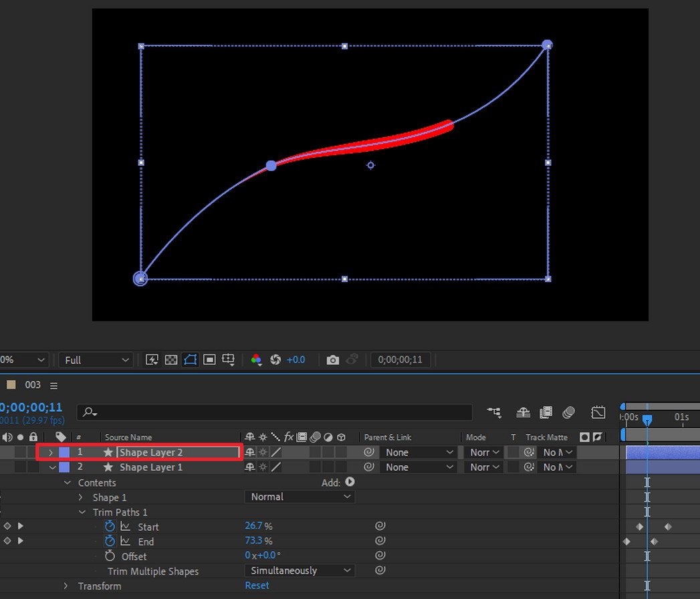Open the Trim Multiple Shapes Simultaneously dropdown
The height and width of the screenshot is (599, 700).
pyautogui.click(x=299, y=571)
